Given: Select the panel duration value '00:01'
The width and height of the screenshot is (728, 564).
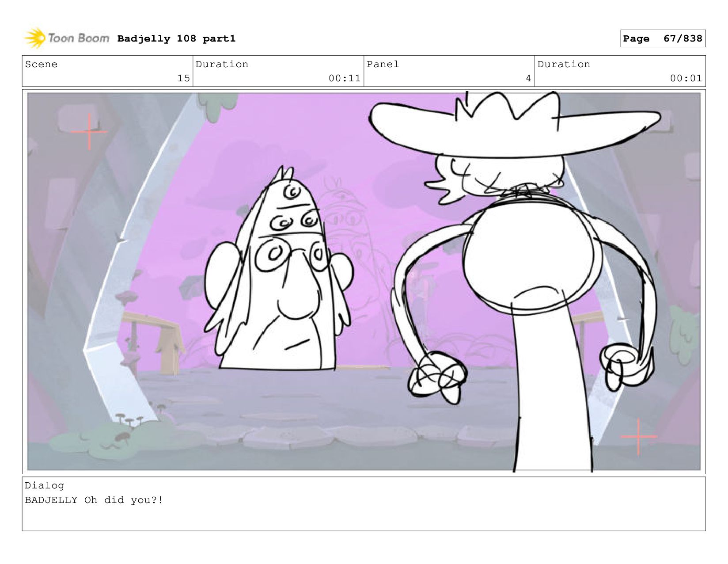Looking at the screenshot, I should tap(686, 78).
